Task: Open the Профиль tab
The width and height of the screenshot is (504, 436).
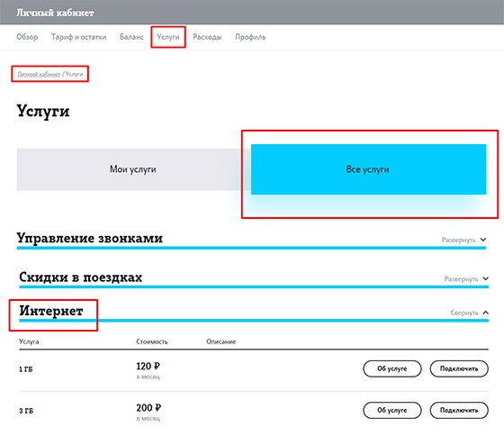Action: click(x=250, y=37)
